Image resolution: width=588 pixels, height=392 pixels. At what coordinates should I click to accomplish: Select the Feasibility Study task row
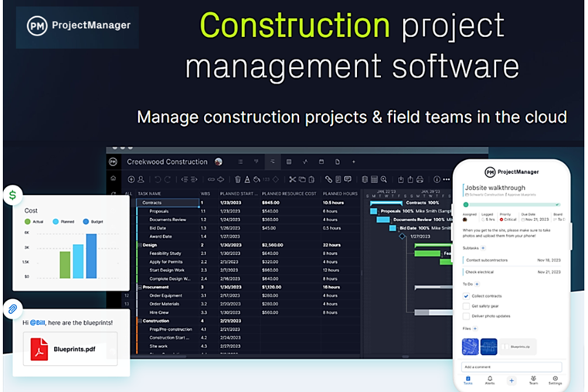pos(247,254)
